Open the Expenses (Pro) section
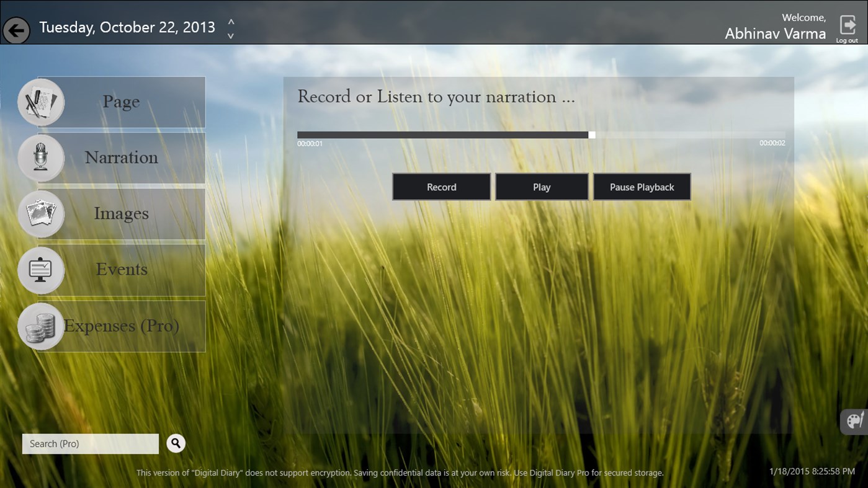The height and width of the screenshot is (488, 868). (122, 326)
